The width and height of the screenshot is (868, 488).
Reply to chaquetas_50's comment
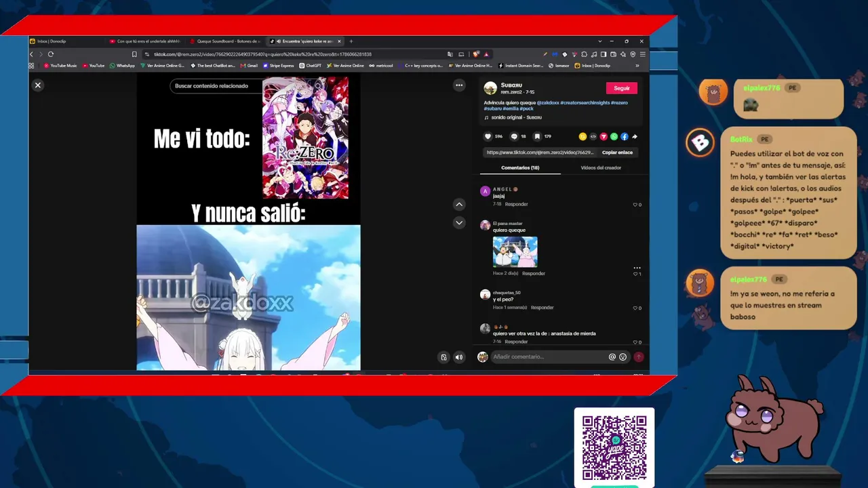pos(542,308)
